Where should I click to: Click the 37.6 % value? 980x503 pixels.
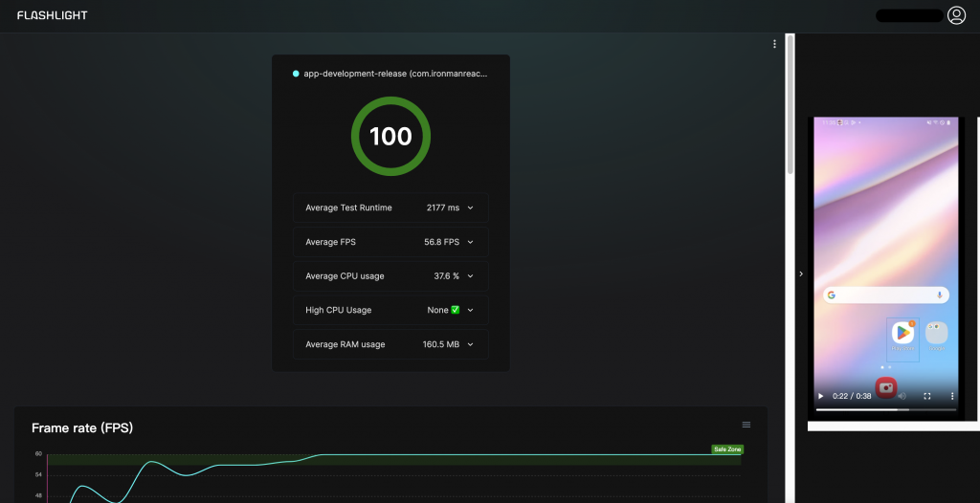pos(447,276)
